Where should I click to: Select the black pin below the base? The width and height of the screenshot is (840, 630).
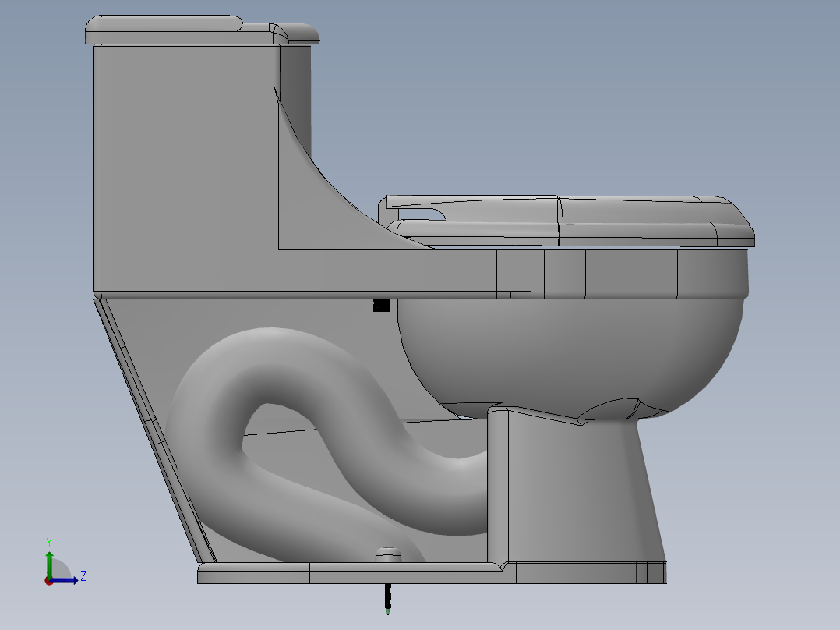click(x=388, y=599)
